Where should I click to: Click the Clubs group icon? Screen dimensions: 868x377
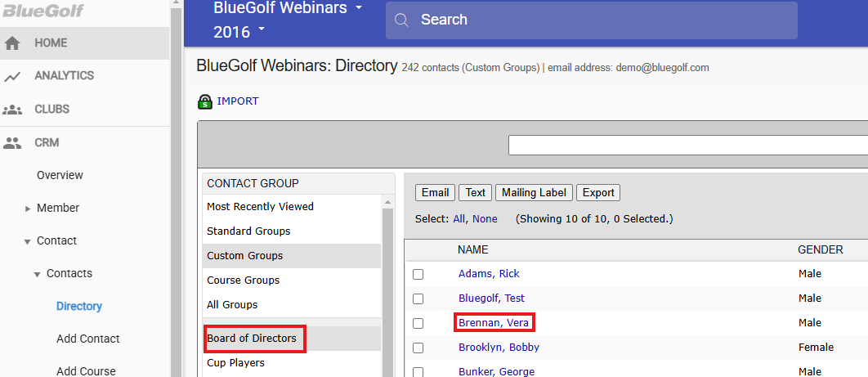12,110
